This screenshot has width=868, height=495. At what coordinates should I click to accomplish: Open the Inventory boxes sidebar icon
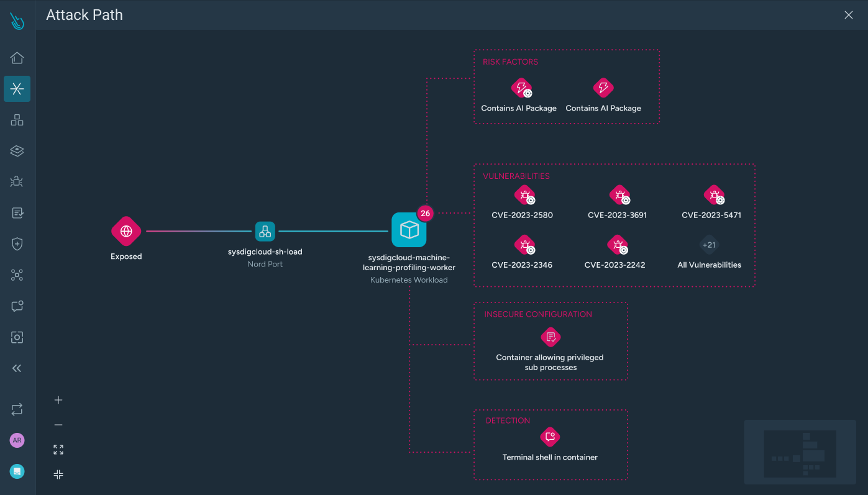coord(17,120)
